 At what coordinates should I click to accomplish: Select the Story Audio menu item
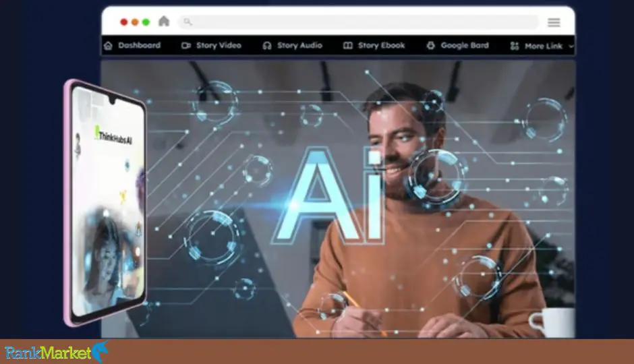292,46
